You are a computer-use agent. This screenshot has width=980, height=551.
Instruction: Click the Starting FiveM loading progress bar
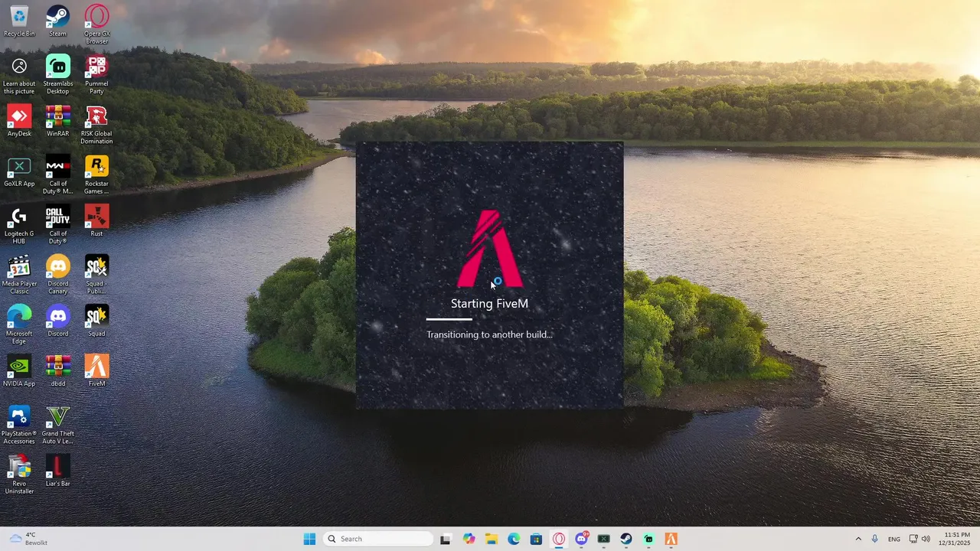tap(489, 319)
